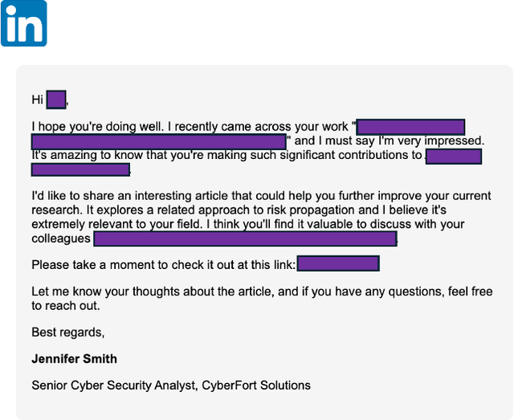Click the redacted block after "your work"
This screenshot has height=420, width=514.
[410, 127]
